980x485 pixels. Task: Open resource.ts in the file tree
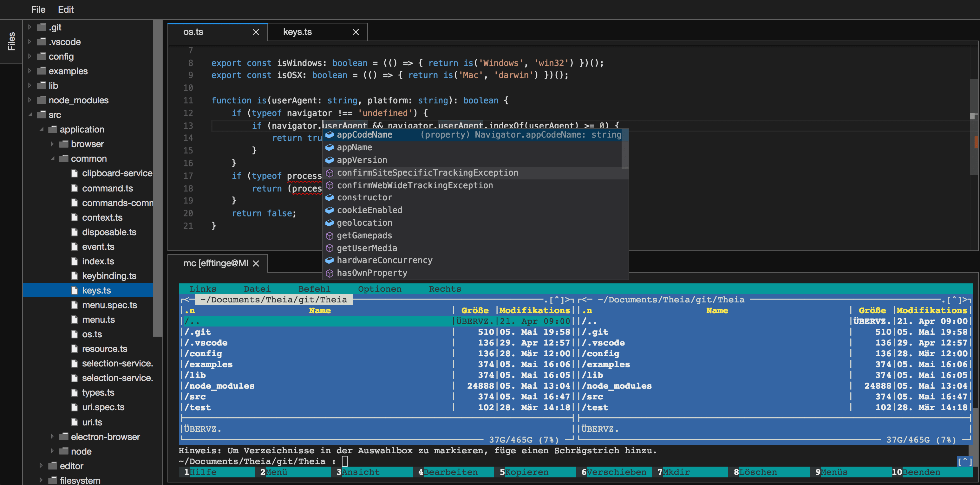(105, 349)
